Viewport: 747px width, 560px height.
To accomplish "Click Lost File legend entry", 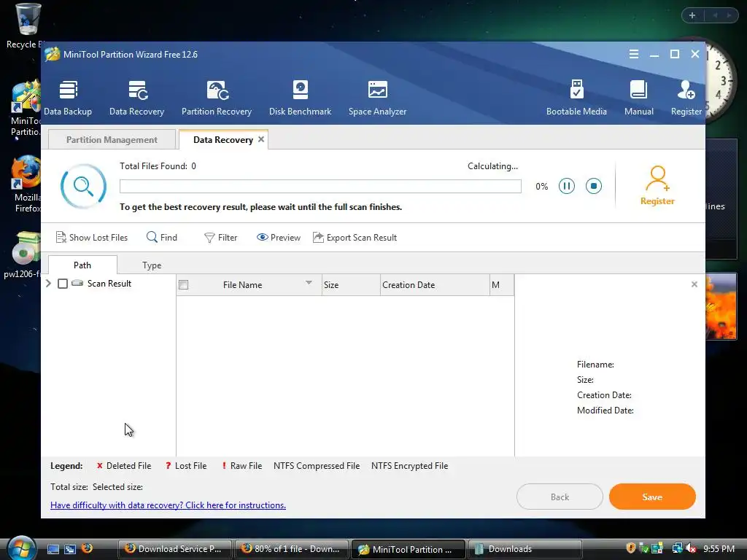I will pos(186,466).
